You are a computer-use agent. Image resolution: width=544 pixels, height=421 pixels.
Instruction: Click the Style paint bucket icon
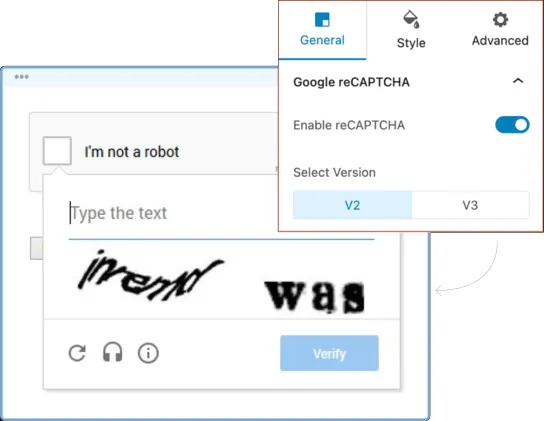coord(411,19)
